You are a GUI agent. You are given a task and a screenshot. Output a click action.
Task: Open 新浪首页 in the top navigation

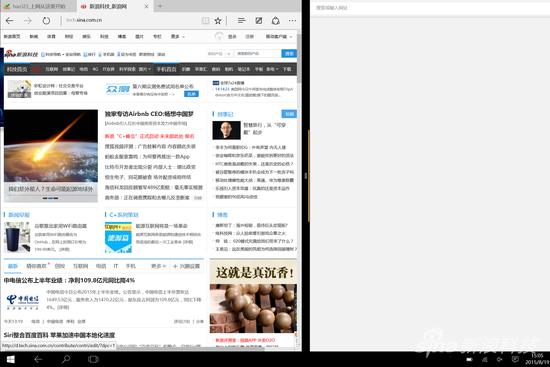coord(12,36)
